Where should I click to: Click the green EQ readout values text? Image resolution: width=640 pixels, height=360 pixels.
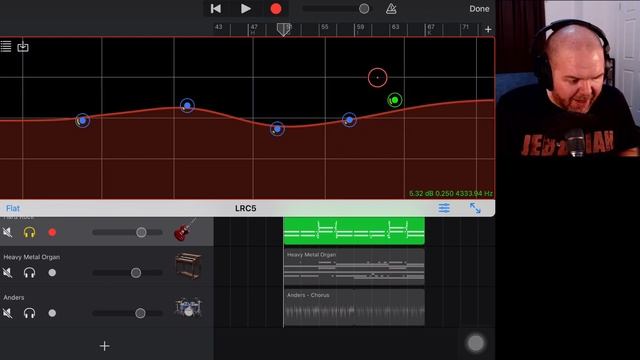[x=451, y=193]
